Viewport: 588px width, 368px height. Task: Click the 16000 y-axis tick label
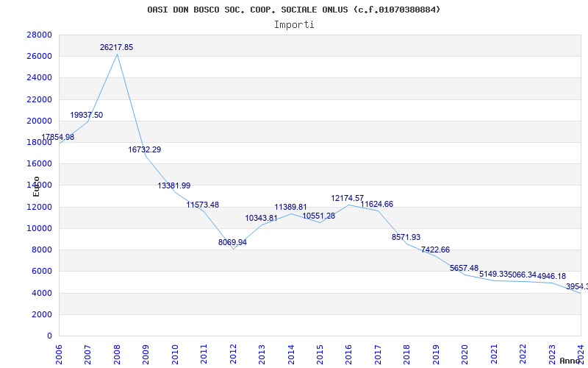(x=40, y=163)
